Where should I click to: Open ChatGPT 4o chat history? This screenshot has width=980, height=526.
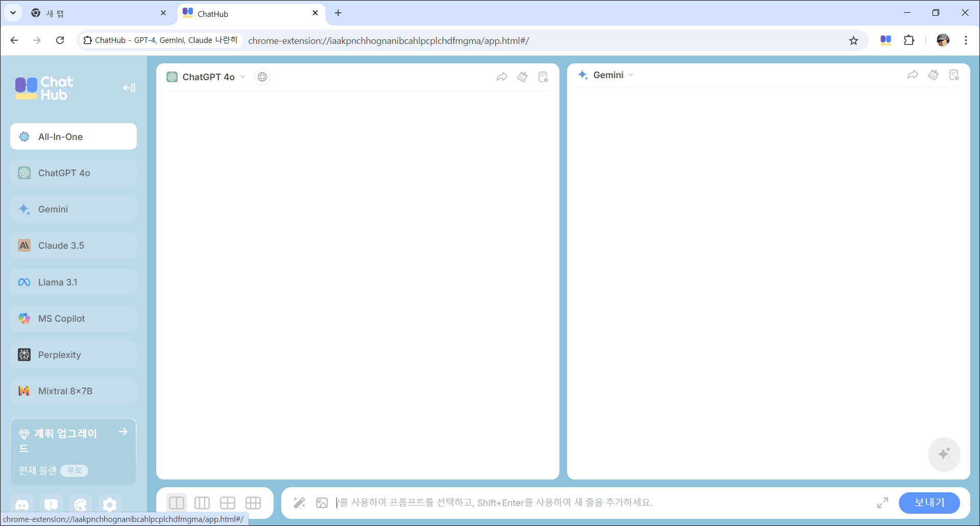pyautogui.click(x=543, y=77)
